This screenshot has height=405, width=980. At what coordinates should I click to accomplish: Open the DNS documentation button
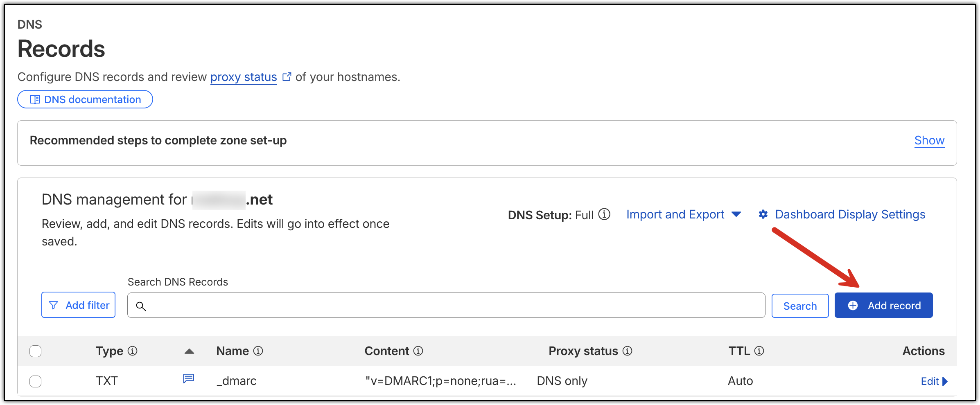(x=85, y=99)
